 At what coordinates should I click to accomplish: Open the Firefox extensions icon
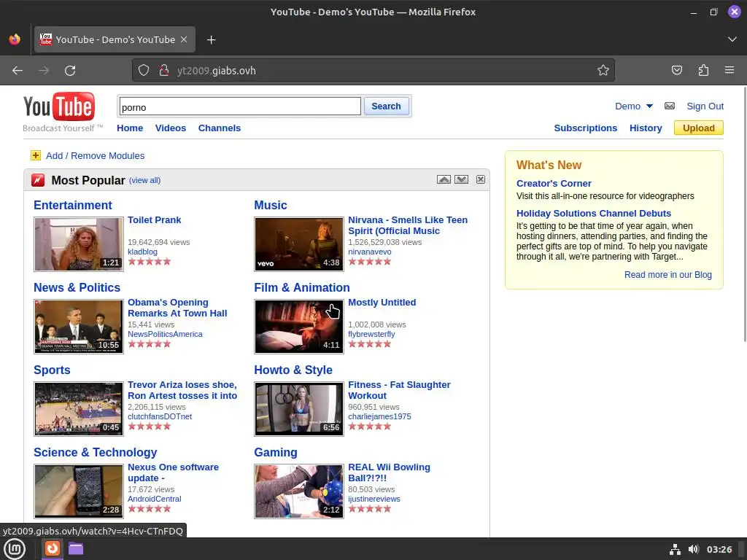pyautogui.click(x=703, y=71)
